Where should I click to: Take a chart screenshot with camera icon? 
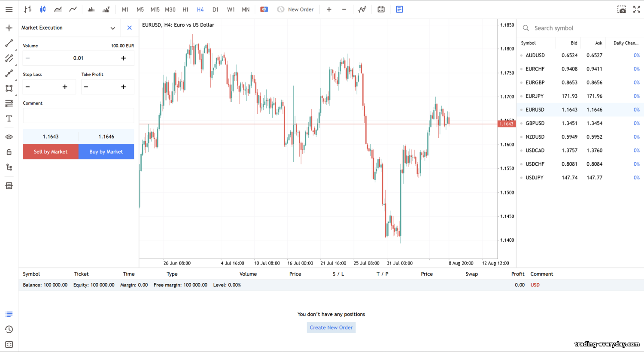click(621, 9)
